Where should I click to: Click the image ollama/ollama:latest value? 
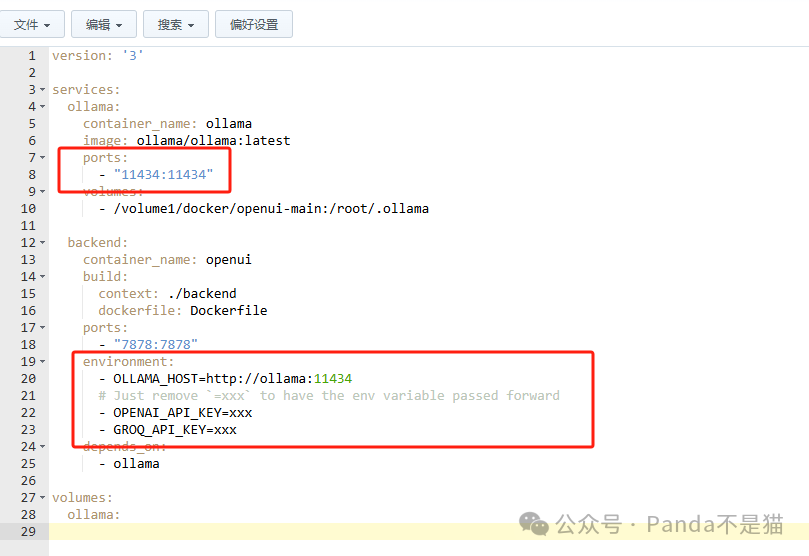pyautogui.click(x=213, y=141)
